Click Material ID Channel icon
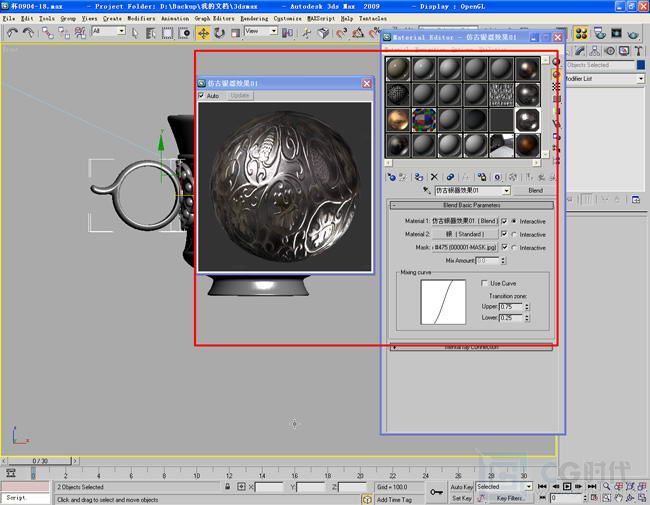 pyautogui.click(x=497, y=177)
